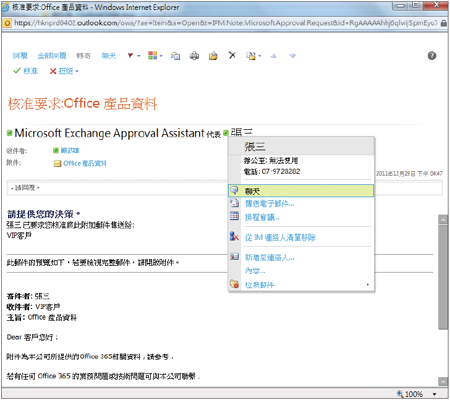Click the scrollbar down arrow
Screen dimensions: 450x400
(443, 381)
